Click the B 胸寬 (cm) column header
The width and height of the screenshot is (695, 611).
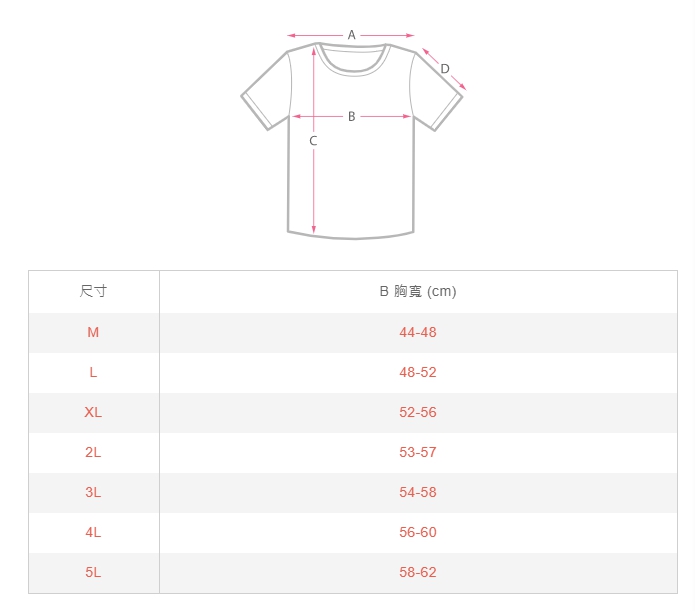coord(418,292)
